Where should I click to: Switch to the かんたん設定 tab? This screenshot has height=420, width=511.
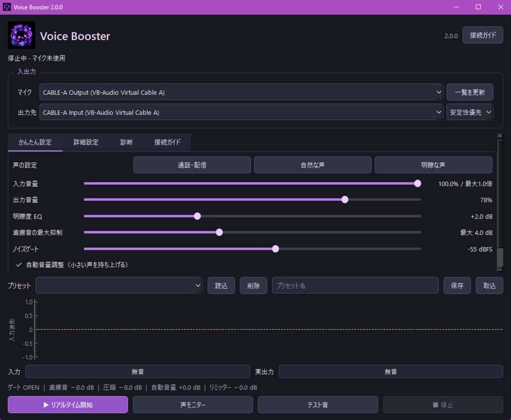click(x=35, y=142)
